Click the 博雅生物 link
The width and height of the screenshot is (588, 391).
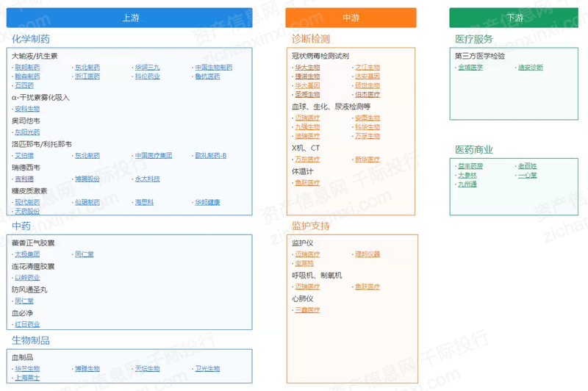(x=87, y=368)
